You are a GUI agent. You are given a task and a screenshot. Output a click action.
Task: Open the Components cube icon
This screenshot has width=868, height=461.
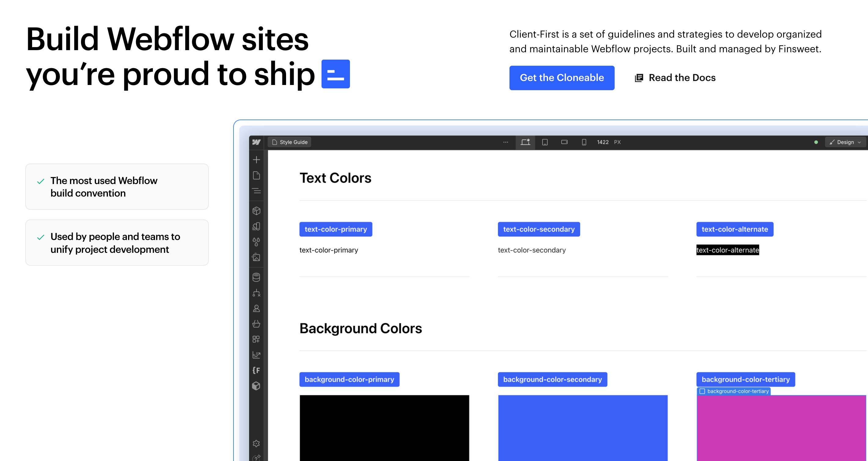pos(256,211)
